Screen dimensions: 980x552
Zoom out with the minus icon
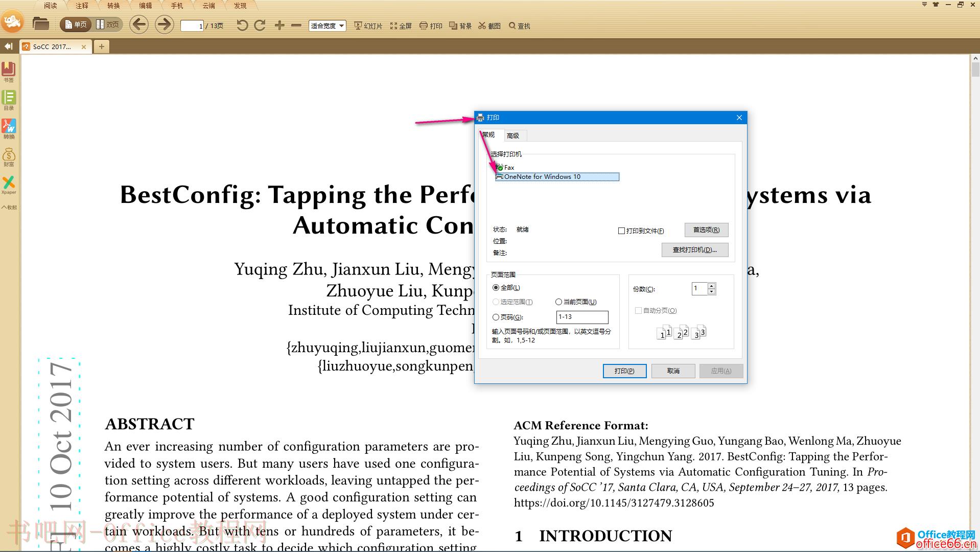(x=296, y=25)
